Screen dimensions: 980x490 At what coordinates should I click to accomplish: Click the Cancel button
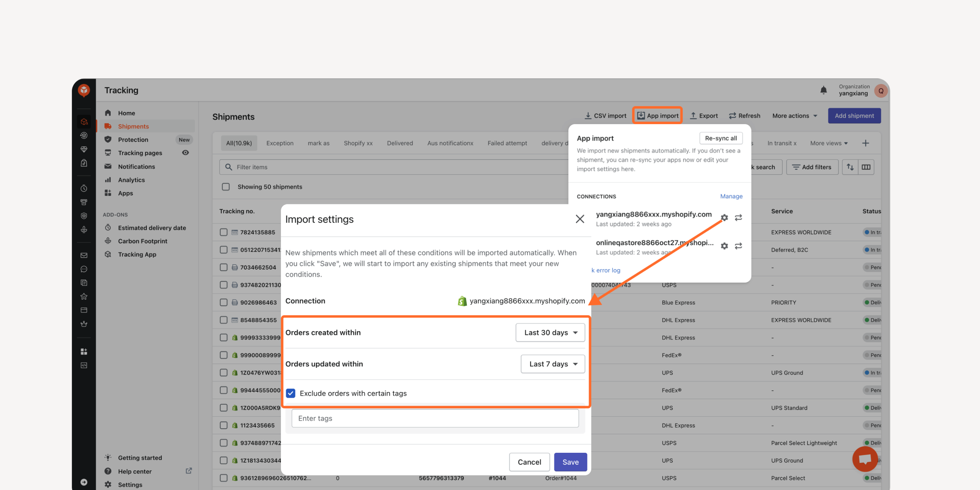pos(529,462)
